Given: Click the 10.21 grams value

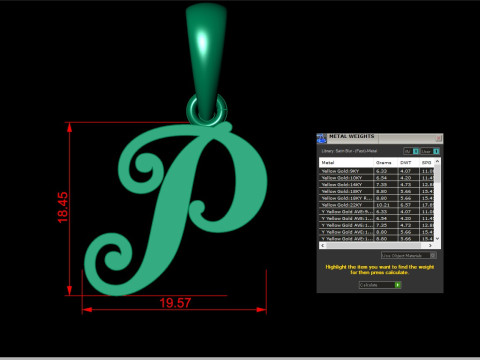Looking at the screenshot, I should 383,205.
